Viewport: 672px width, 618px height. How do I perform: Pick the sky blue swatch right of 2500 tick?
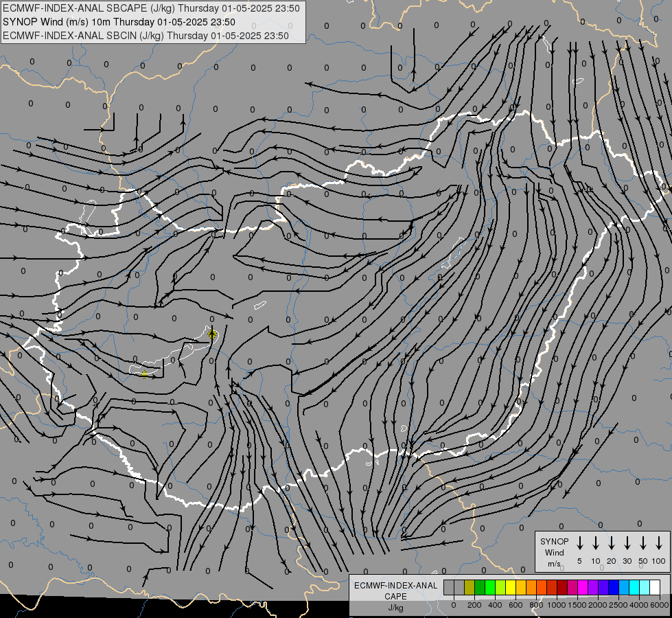(x=623, y=587)
